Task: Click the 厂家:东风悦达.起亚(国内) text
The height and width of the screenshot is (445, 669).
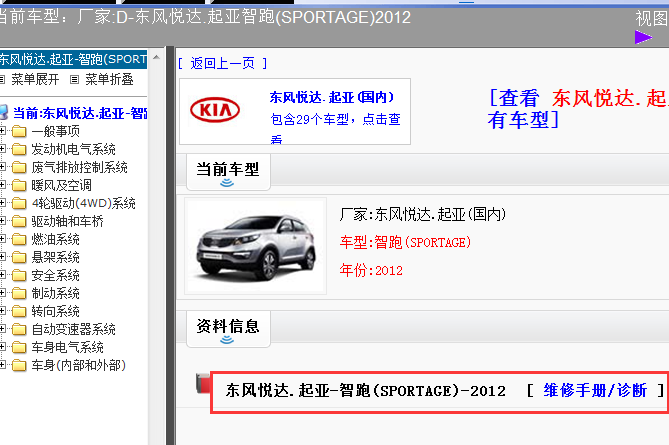Action: pos(423,214)
